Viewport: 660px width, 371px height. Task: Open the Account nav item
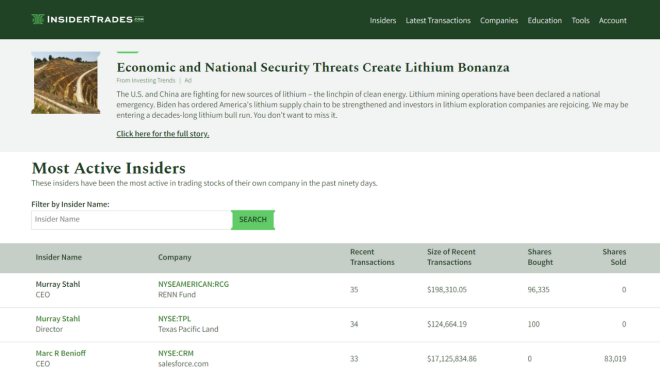click(612, 20)
